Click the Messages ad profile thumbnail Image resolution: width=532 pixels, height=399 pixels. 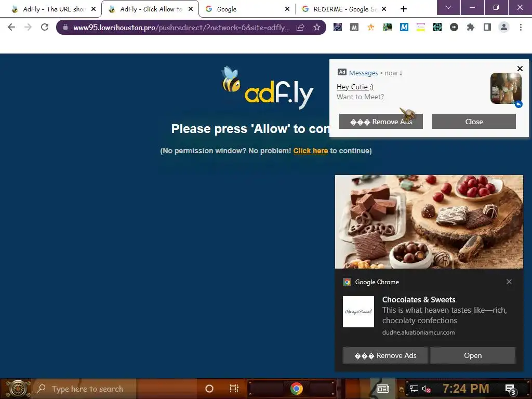pyautogui.click(x=506, y=88)
